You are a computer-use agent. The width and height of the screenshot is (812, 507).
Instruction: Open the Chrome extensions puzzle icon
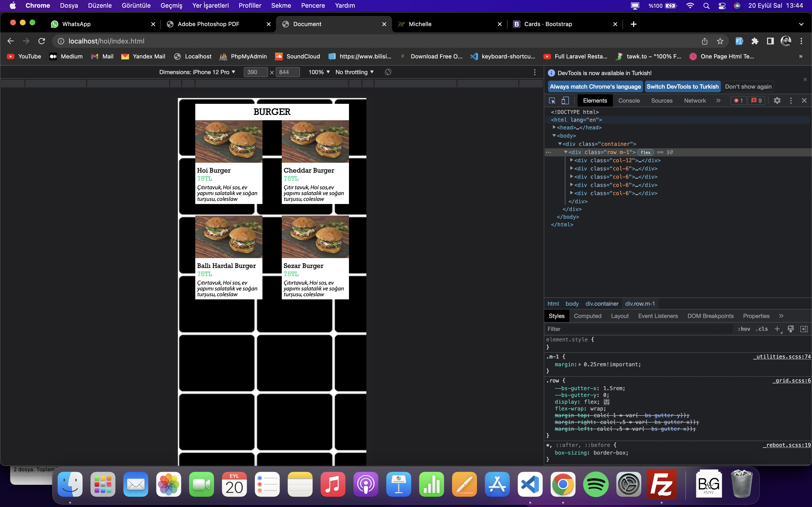tap(755, 41)
